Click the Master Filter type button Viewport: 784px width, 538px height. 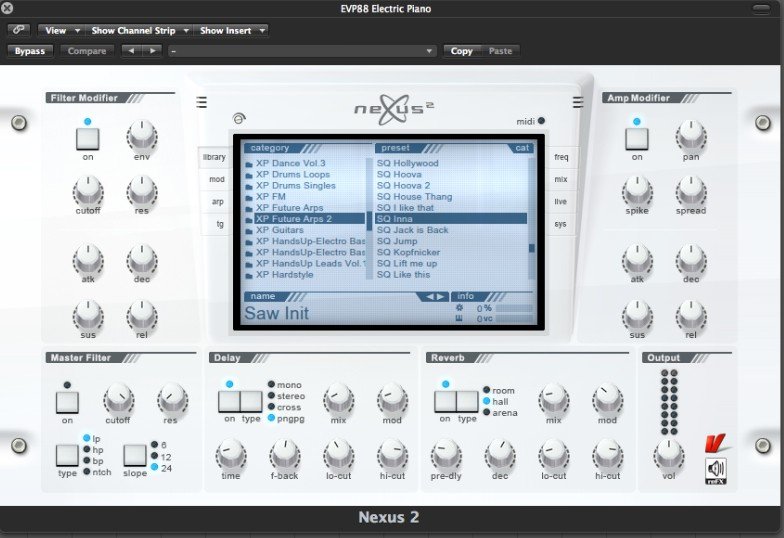[67, 455]
